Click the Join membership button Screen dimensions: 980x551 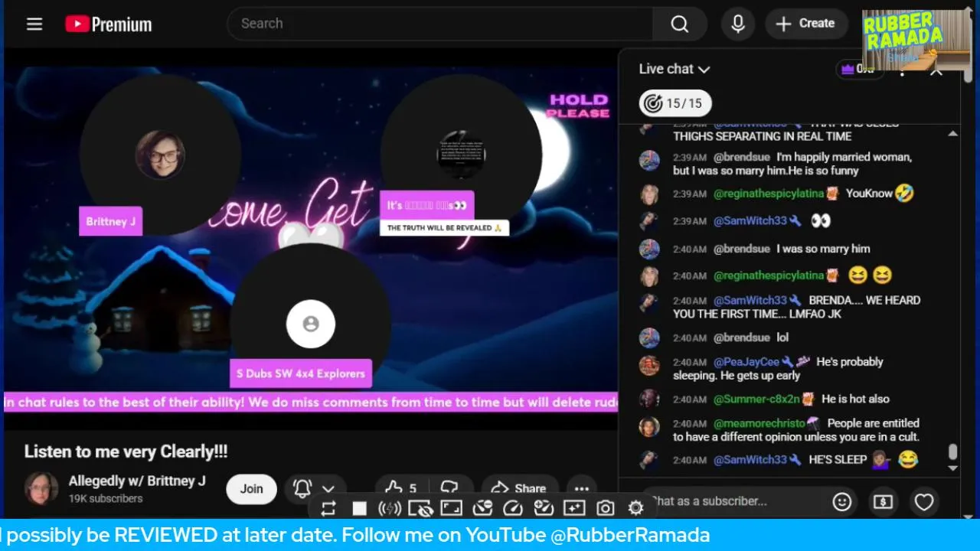[x=251, y=489]
